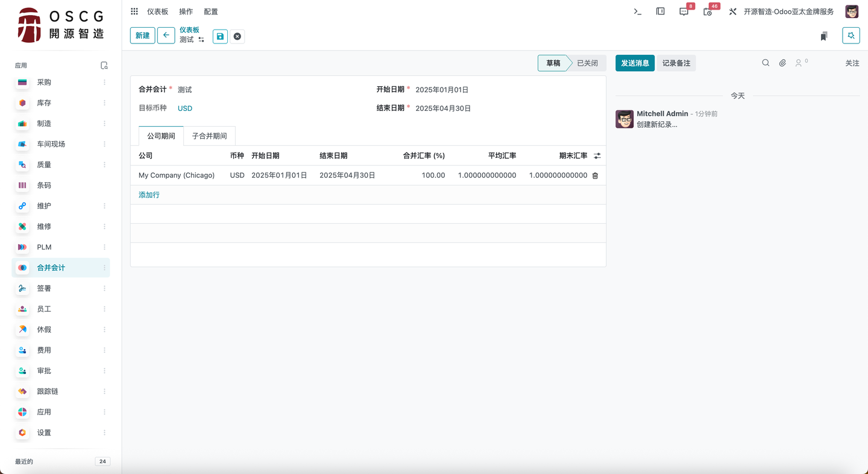868x474 pixels.
Task: Open the activities icon showing 46 items
Action: tap(706, 11)
